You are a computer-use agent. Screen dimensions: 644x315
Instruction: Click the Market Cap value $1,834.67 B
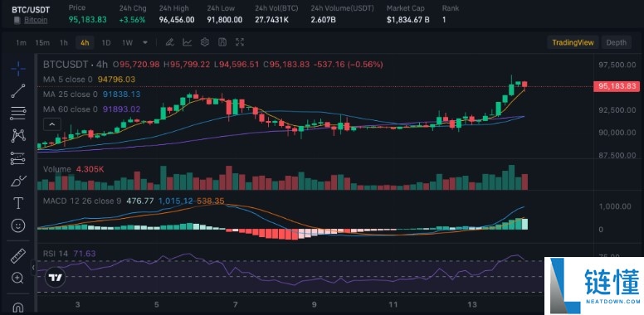click(x=407, y=20)
